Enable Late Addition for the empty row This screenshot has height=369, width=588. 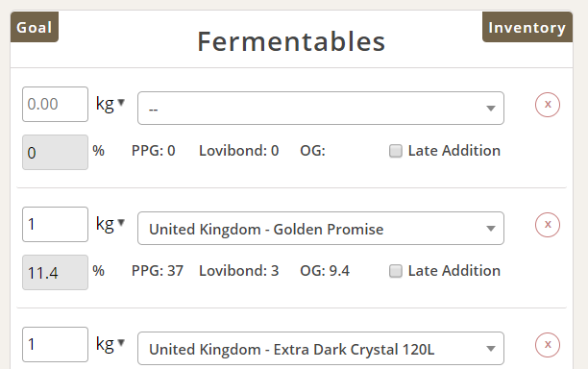395,151
